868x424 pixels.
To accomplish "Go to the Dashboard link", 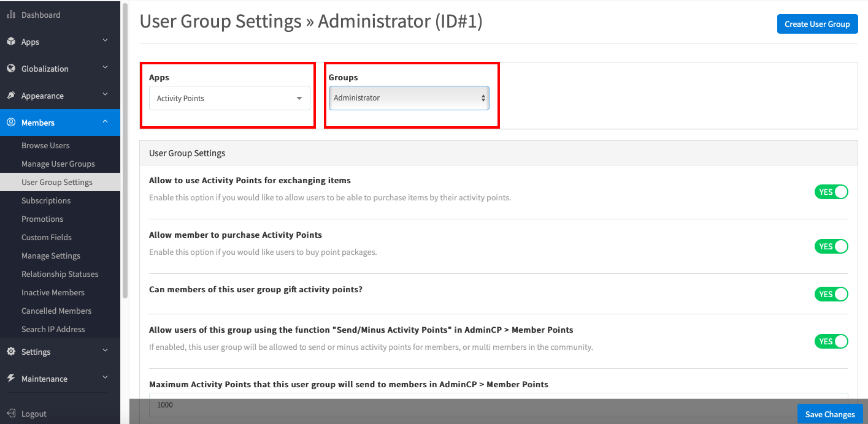I will coord(40,15).
